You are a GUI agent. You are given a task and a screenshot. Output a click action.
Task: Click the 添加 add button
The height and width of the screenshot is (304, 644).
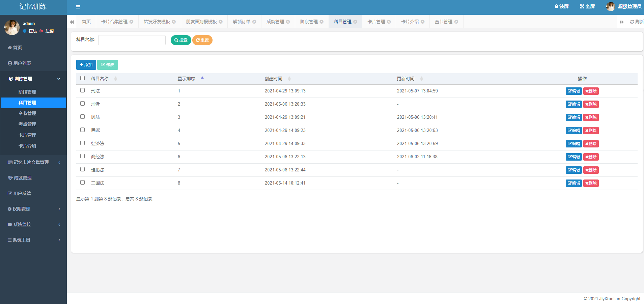click(86, 65)
